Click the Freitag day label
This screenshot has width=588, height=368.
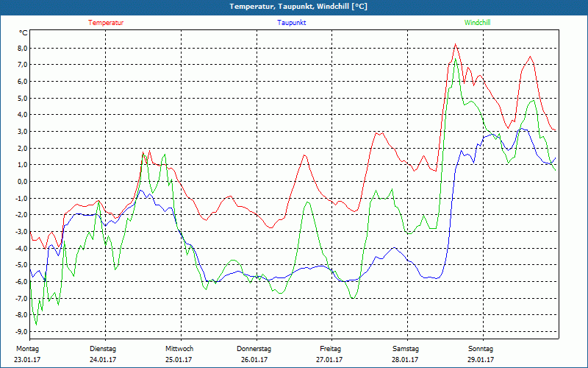coord(330,349)
